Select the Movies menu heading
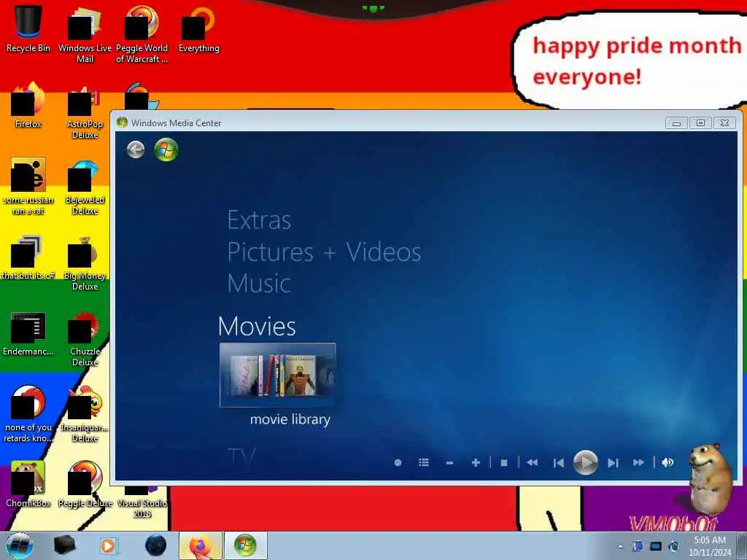Screen dimensions: 747x560 click(257, 326)
